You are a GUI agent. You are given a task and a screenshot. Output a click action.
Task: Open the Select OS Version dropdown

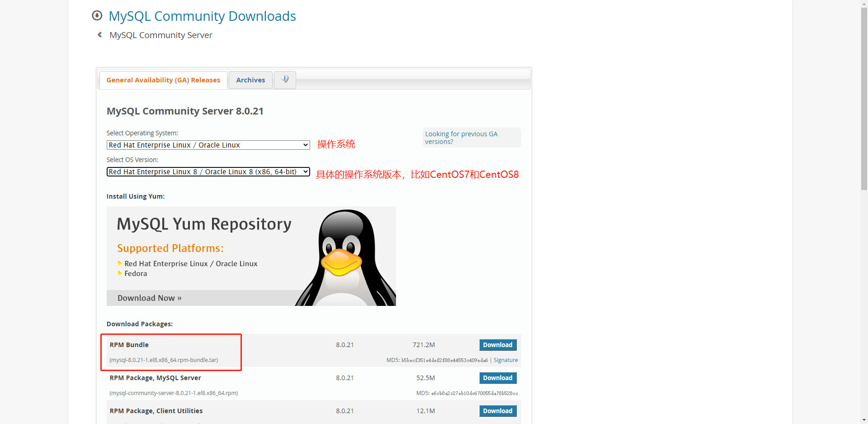pyautogui.click(x=208, y=172)
